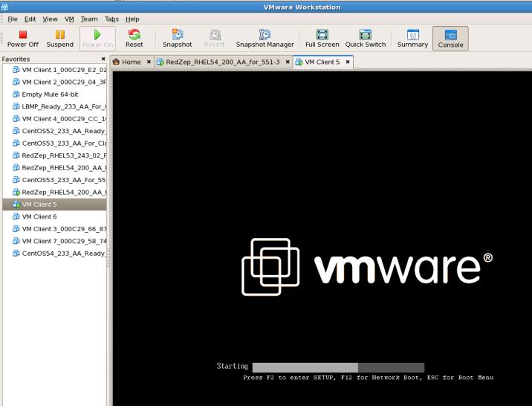Viewport: 532px width, 406px height.
Task: Click the Starting boot progress bar
Action: (338, 367)
